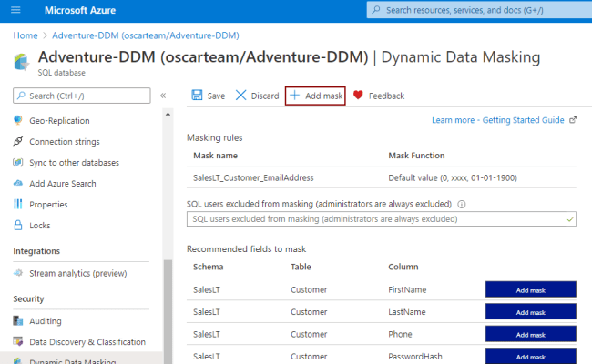The height and width of the screenshot is (364, 592).
Task: Click the Connection strings plug icon
Action: (17, 141)
